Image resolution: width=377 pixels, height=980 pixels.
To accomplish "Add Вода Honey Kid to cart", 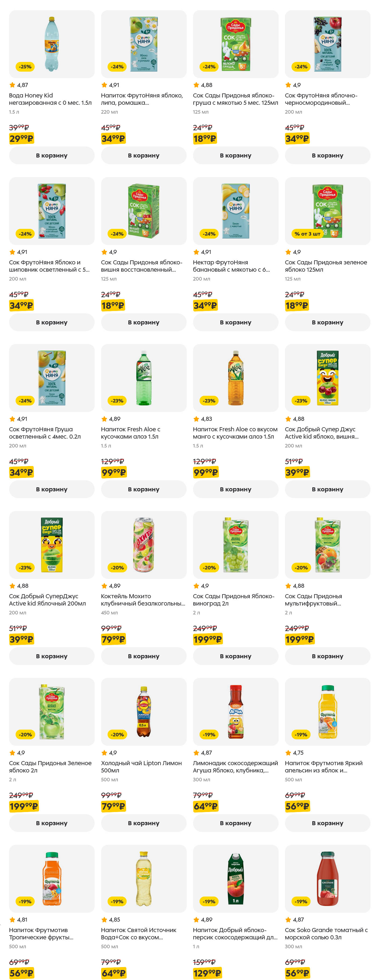I will point(52,155).
